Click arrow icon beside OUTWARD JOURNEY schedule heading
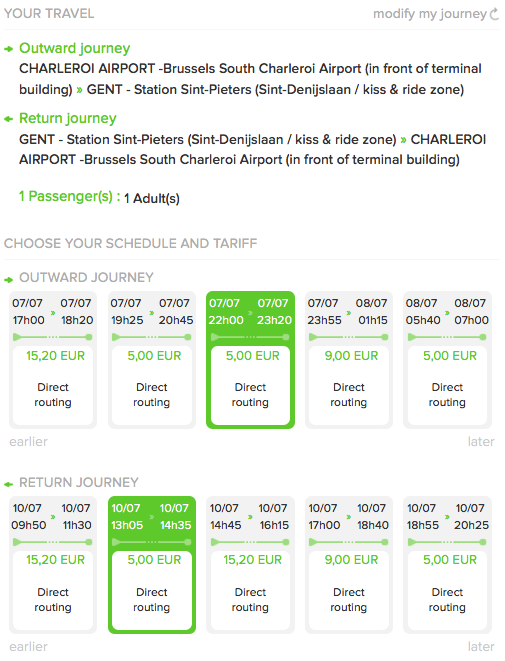 point(8,279)
